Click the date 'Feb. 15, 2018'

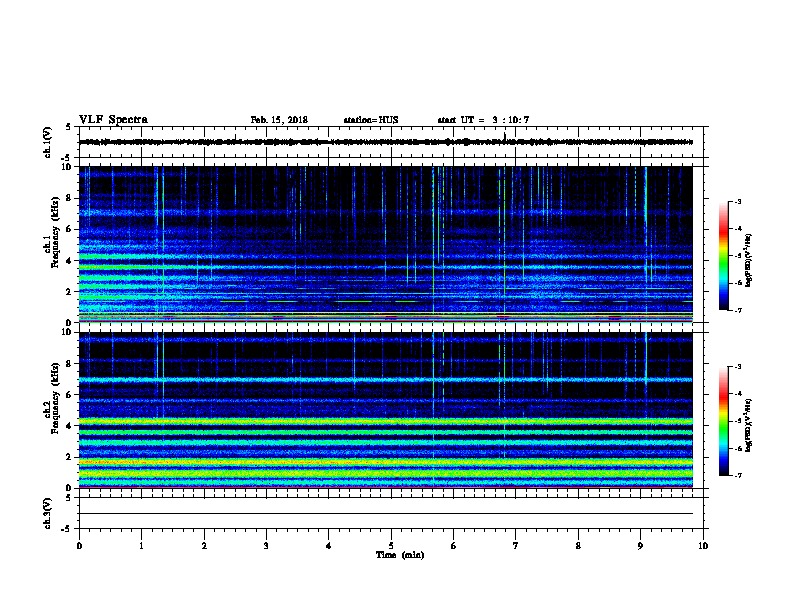(279, 120)
